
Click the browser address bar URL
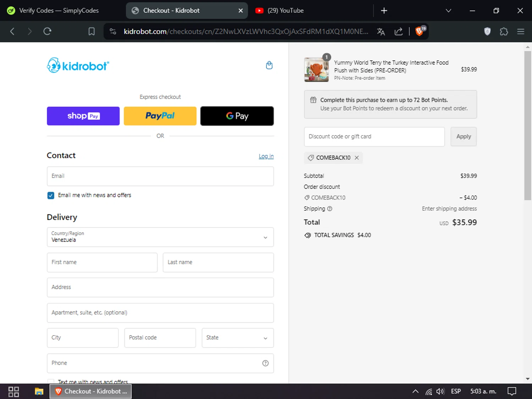tap(246, 32)
